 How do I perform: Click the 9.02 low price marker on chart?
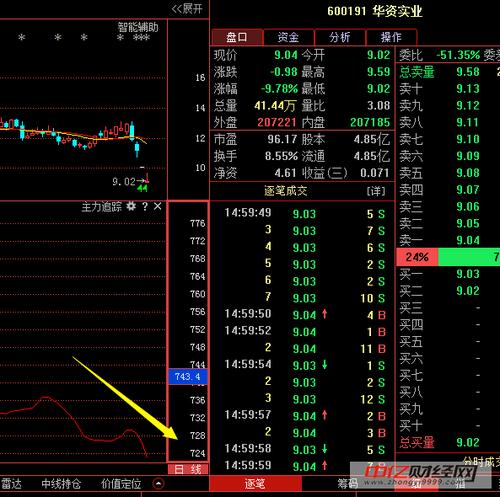(124, 182)
